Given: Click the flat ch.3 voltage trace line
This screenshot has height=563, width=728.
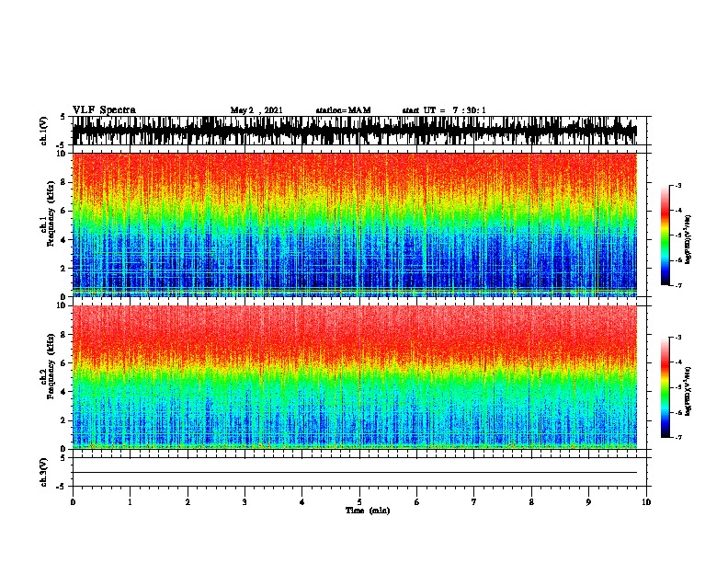Looking at the screenshot, I should click(355, 473).
